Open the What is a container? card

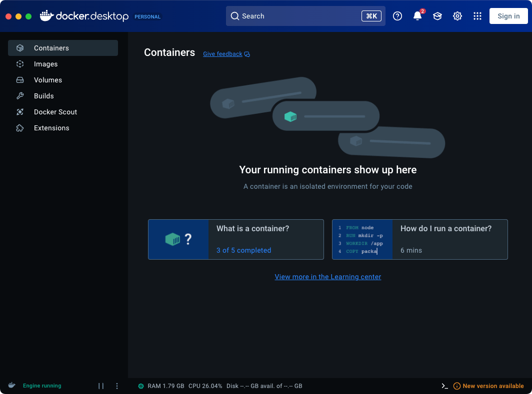click(x=236, y=240)
